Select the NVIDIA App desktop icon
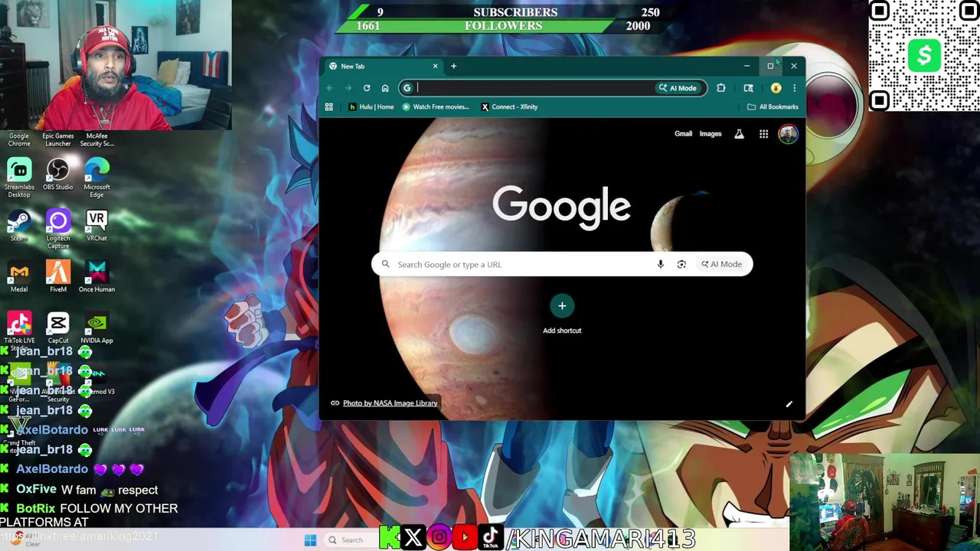Viewport: 980px width, 551px height. coord(96,328)
